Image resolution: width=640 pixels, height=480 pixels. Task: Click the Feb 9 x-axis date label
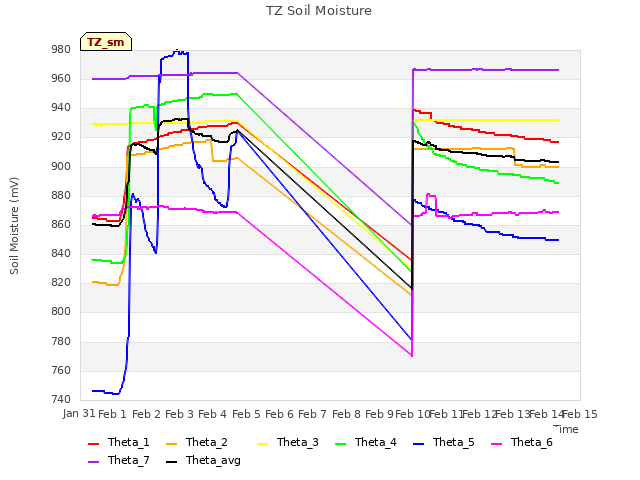pos(380,414)
